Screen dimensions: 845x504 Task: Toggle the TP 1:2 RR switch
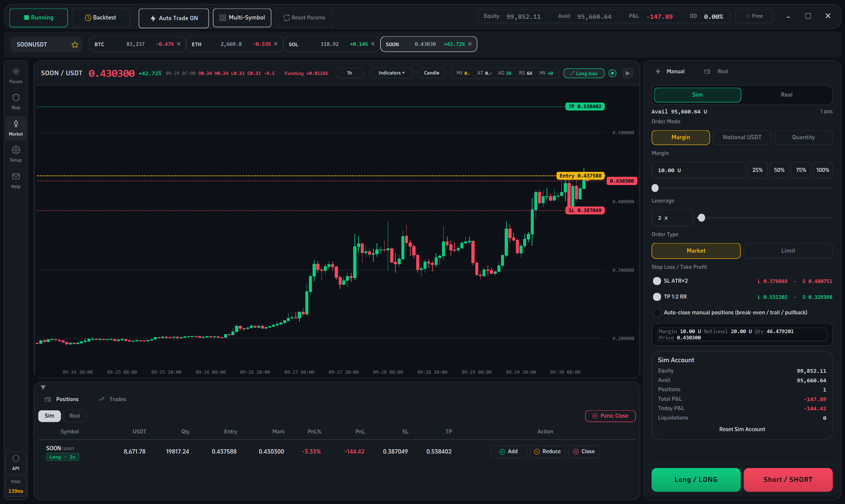click(657, 297)
